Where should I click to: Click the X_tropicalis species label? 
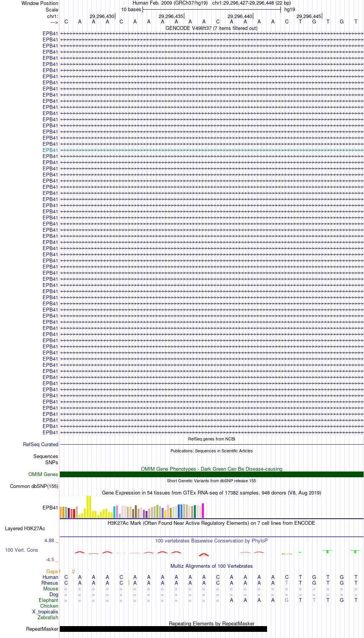[45, 612]
